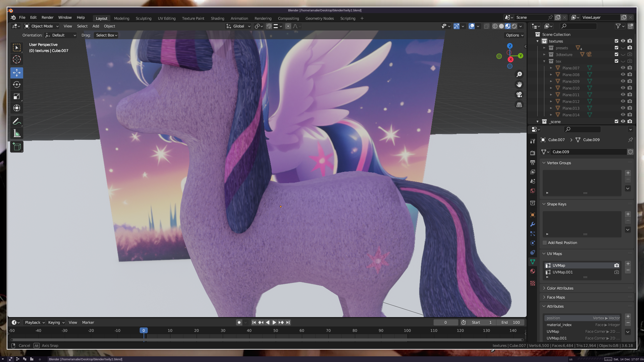644x362 pixels.
Task: Pick the Add Cube tool
Action: point(17,146)
